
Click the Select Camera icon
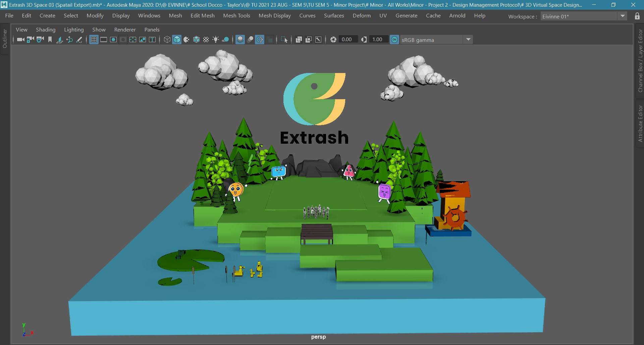[x=21, y=40]
